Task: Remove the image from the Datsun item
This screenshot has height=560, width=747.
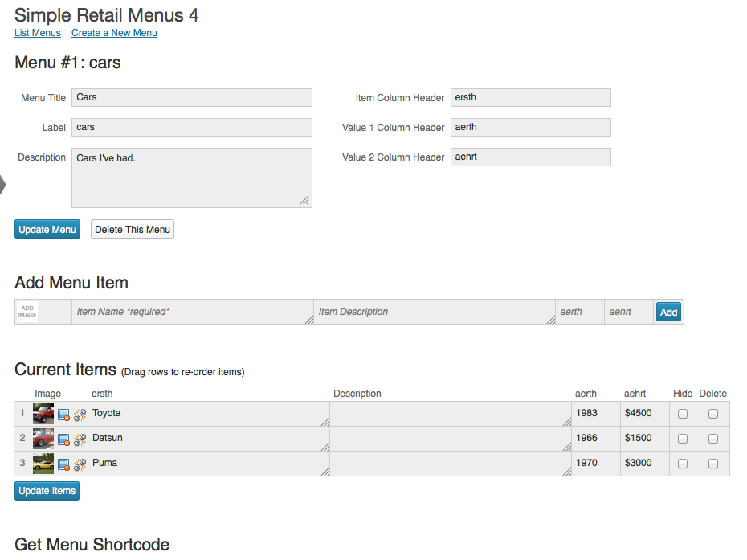Action: pyautogui.click(x=63, y=440)
